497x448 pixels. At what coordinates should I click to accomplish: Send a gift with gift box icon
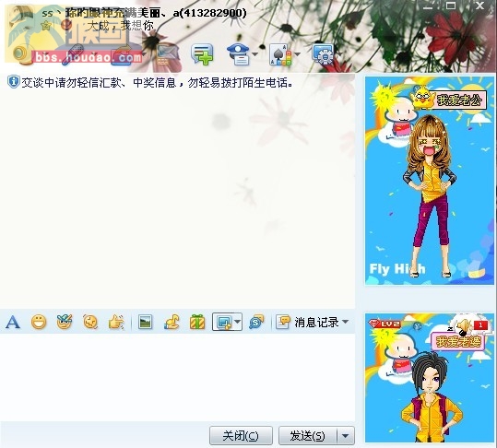click(x=197, y=323)
